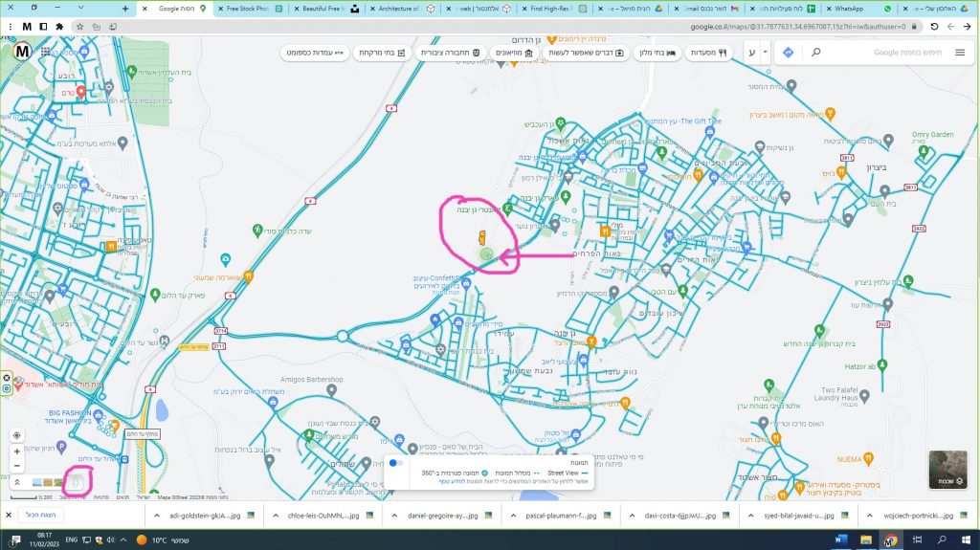Image resolution: width=980 pixels, height=550 pixels.
Task: Expand options for wojciech-portnicki download
Action: (869, 516)
